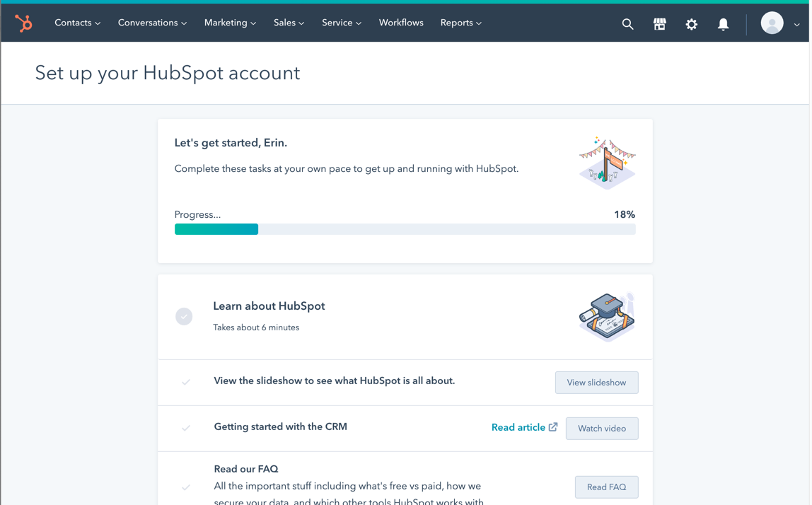Expand the Contacts dropdown menu
This screenshot has width=812, height=505.
pos(77,23)
